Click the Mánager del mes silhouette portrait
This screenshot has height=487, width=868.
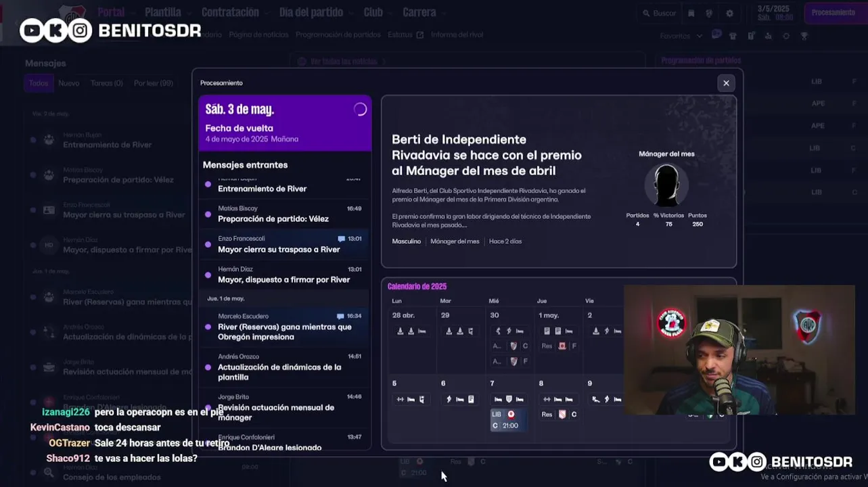tap(666, 185)
